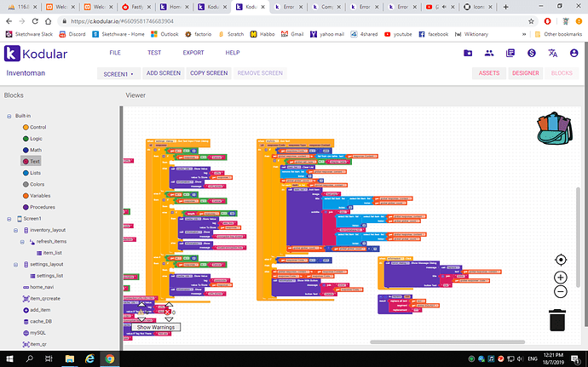Open the language translate icon

(x=553, y=53)
